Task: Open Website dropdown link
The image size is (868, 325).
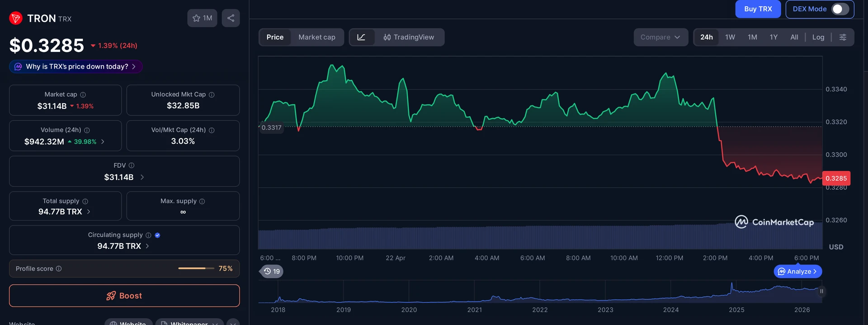Action: (128, 322)
